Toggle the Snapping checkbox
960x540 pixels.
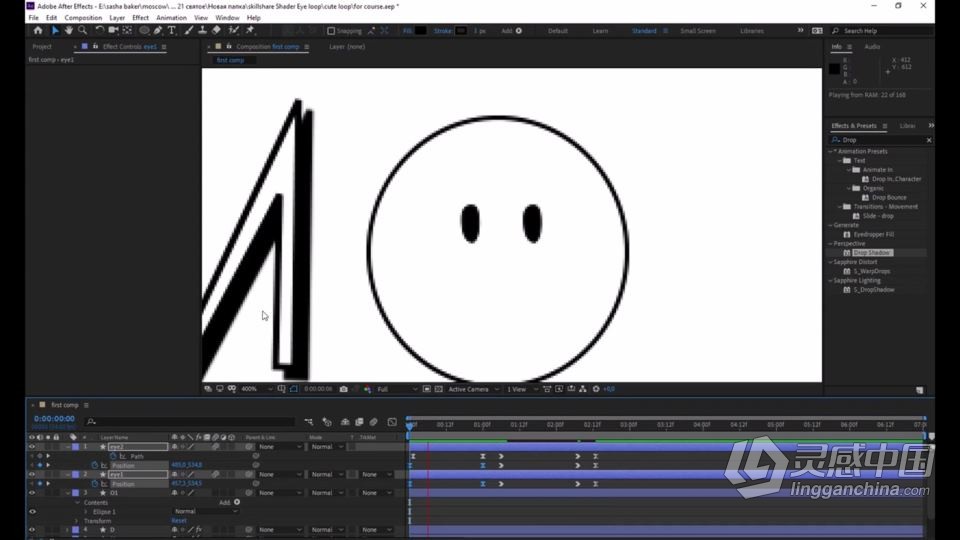331,31
